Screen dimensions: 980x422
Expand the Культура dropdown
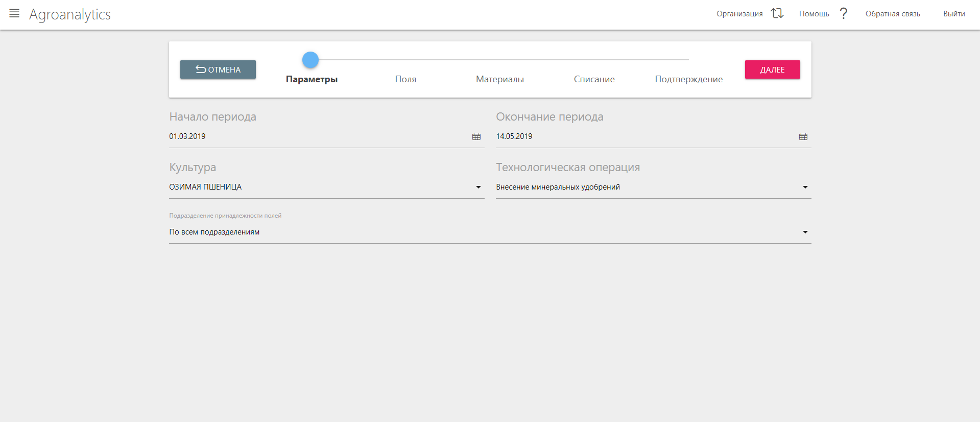click(478, 187)
